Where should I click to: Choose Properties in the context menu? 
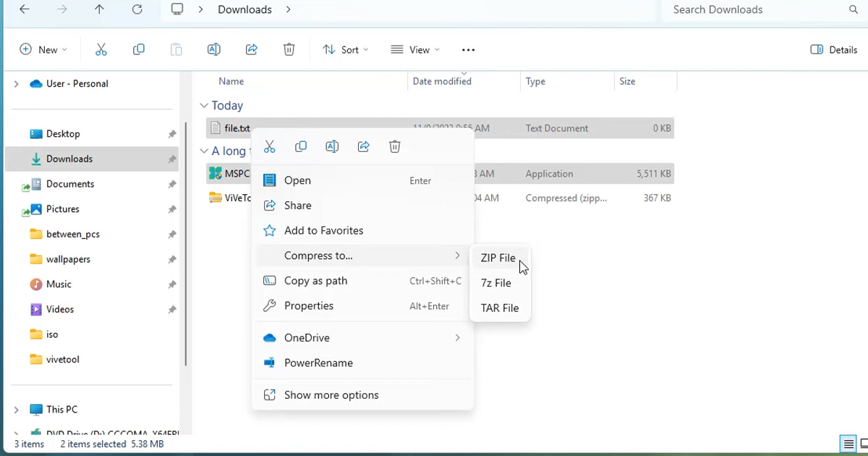309,305
